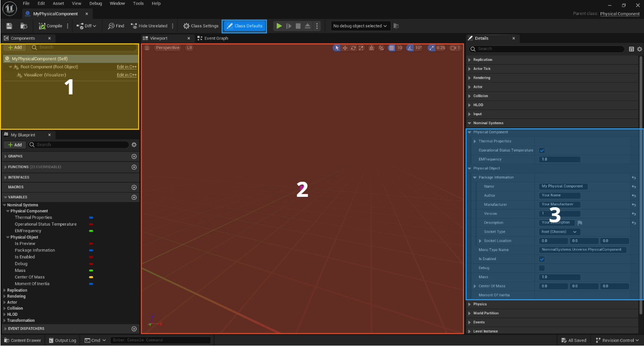Toggle Operational Status Temperature checkbox
The width and height of the screenshot is (644, 346).
tap(542, 150)
